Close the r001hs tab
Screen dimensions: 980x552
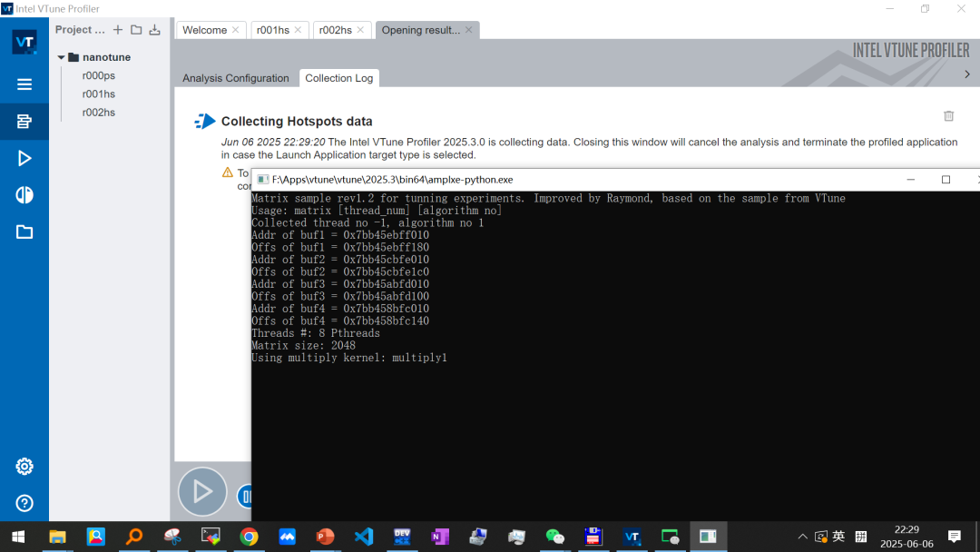coord(299,29)
